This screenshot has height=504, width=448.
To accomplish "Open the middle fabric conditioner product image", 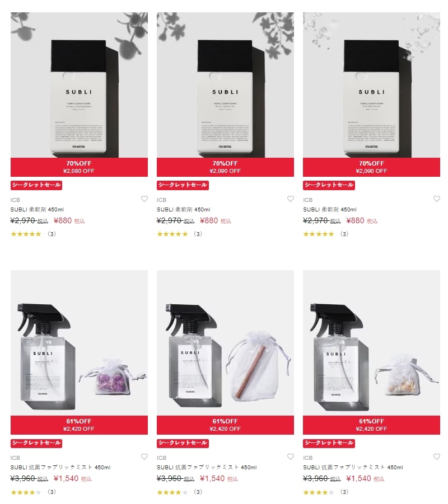I will pyautogui.click(x=225, y=85).
